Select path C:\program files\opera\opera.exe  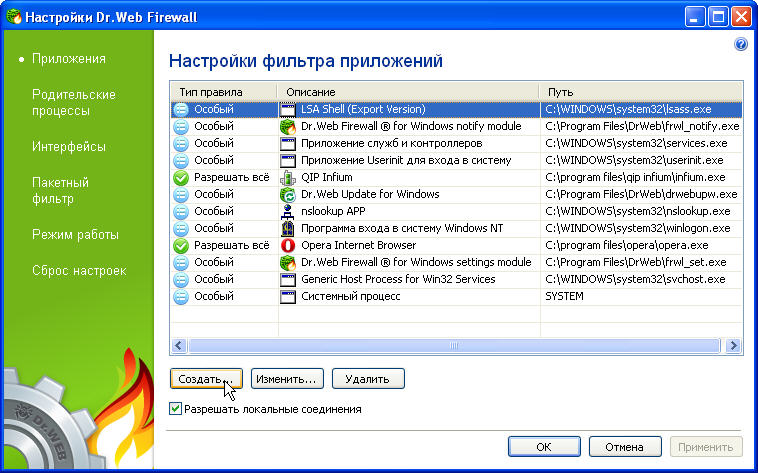627,246
